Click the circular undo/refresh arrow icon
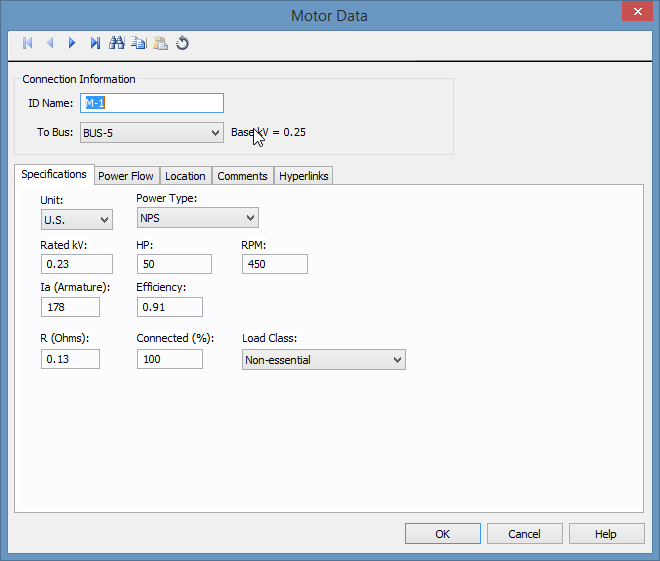The image size is (660, 561). [x=183, y=43]
